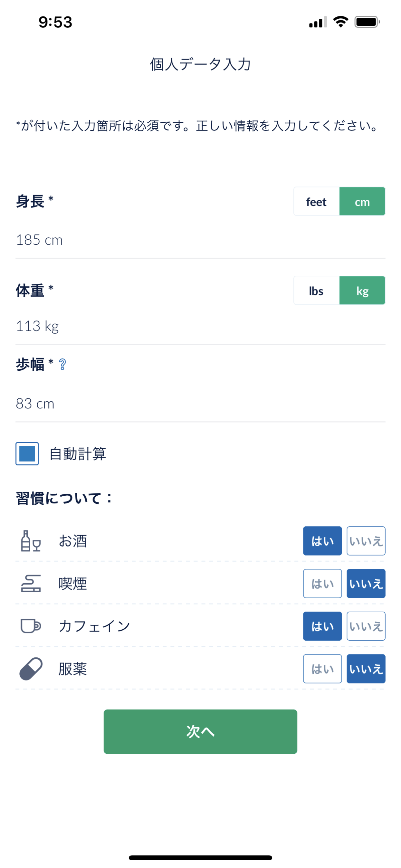Tap the 113 kg weight input field
The width and height of the screenshot is (401, 868).
tap(200, 326)
